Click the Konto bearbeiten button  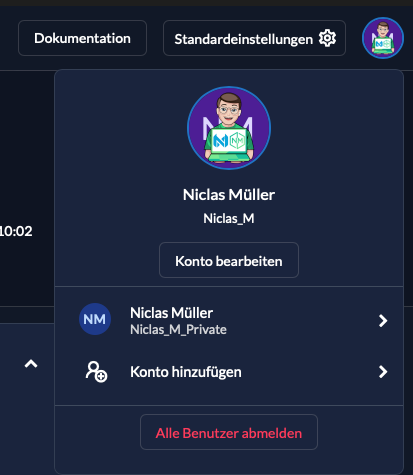click(229, 260)
